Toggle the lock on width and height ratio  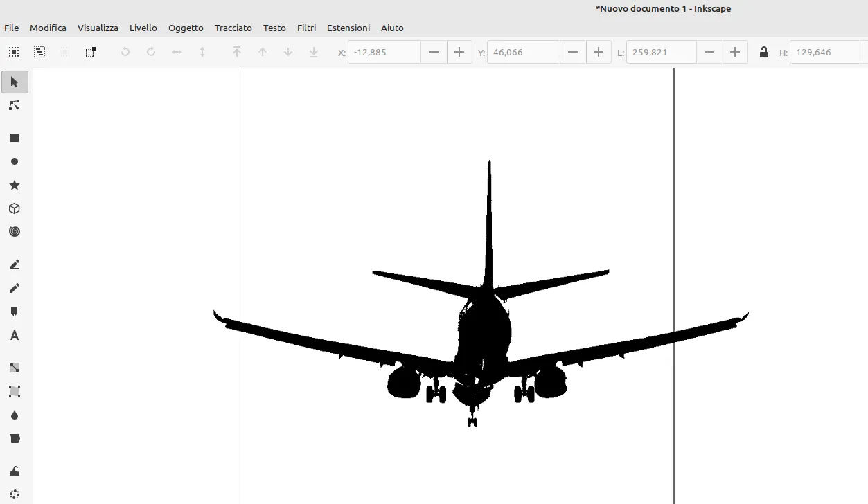763,52
